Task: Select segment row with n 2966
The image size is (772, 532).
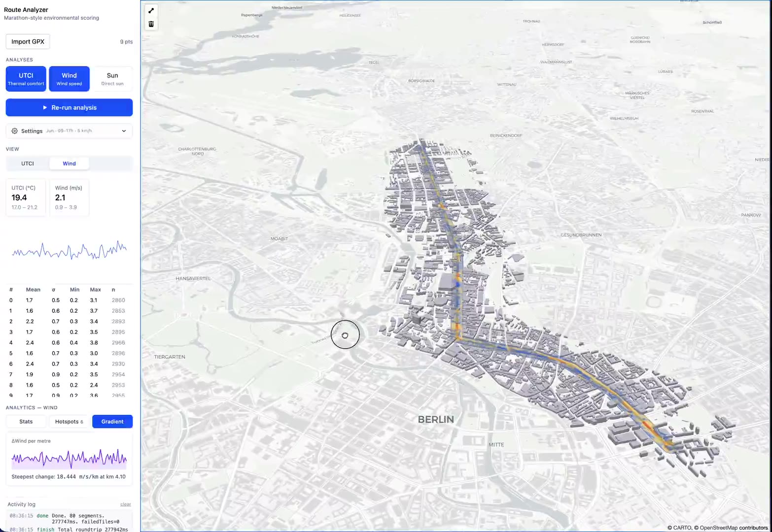Action: pyautogui.click(x=69, y=343)
